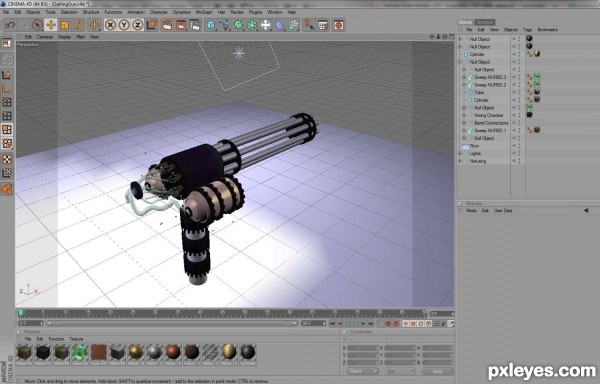Toggle Z-axis lock
This screenshot has height=384, width=600.
(137, 25)
